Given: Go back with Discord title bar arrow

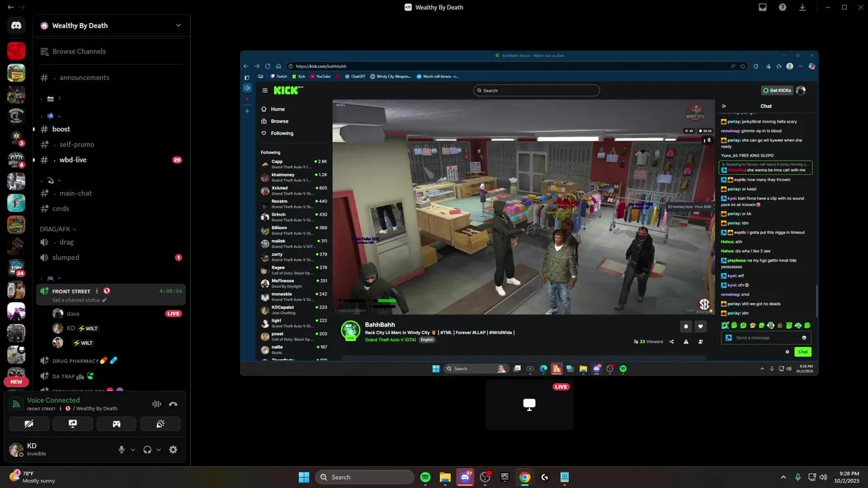Looking at the screenshot, I should [x=9, y=7].
